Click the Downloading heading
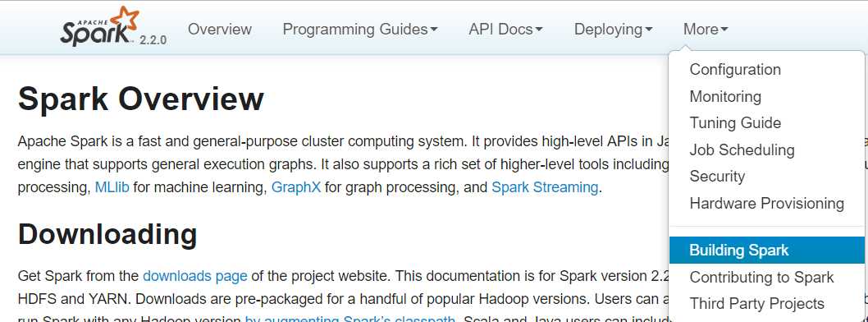868x322 pixels. coord(107,234)
